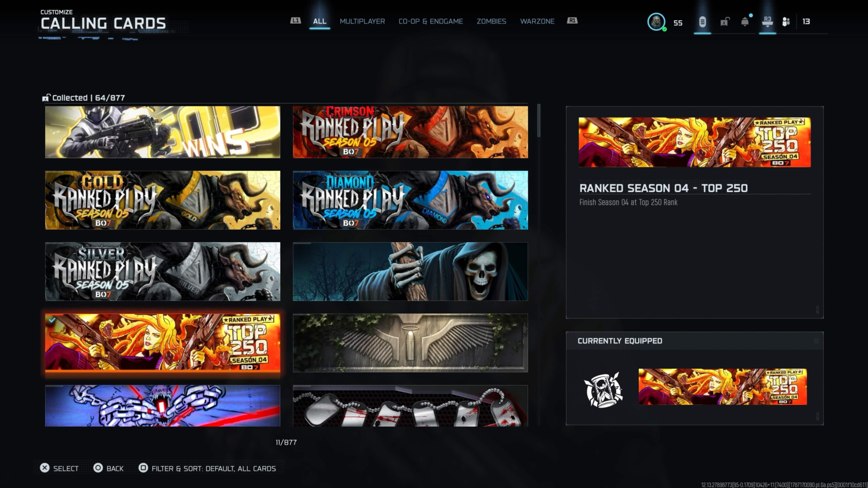Click "Finish Season 04 at Top 250 Rank" text
Image resolution: width=868 pixels, height=488 pixels.
[x=628, y=202]
